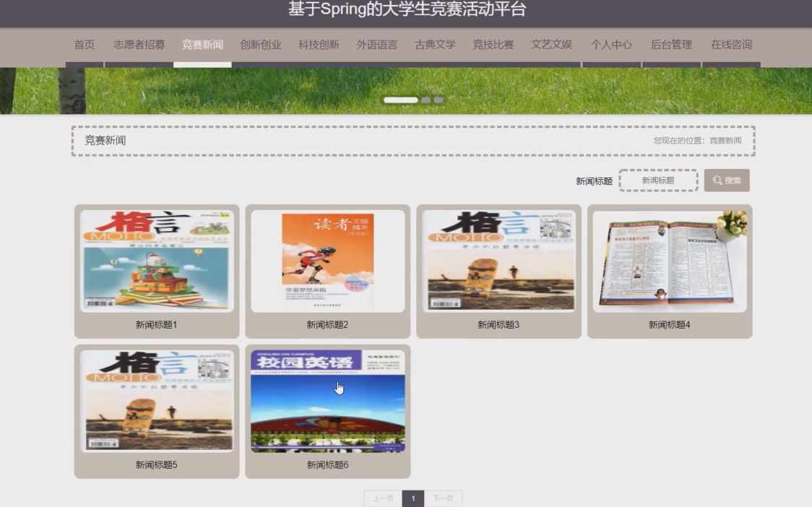Open 科技创新 category

(319, 45)
